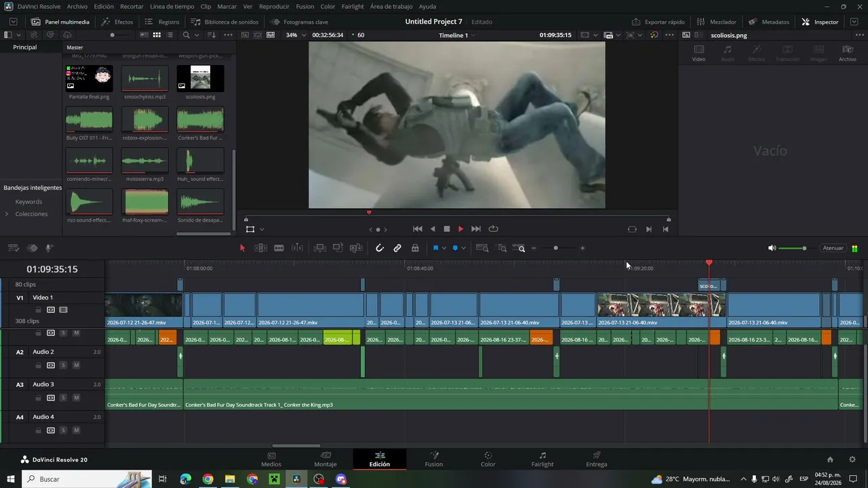Image resolution: width=868 pixels, height=488 pixels.
Task: Open the Edición menu
Action: pos(104,6)
